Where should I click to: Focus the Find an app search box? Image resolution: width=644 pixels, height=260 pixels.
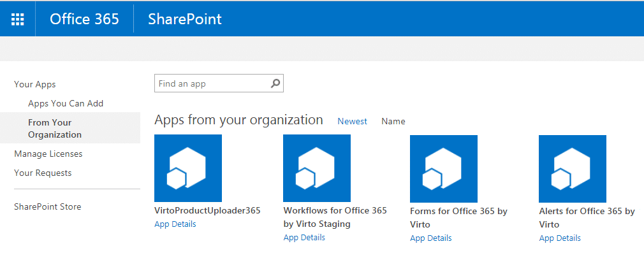pos(219,83)
